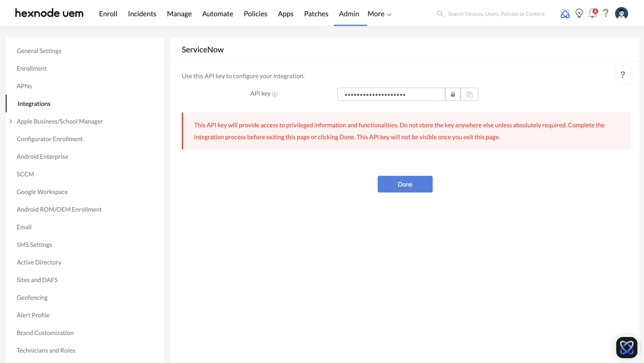The height and width of the screenshot is (363, 644).
Task: Open the More dropdown menu
Action: pos(379,14)
